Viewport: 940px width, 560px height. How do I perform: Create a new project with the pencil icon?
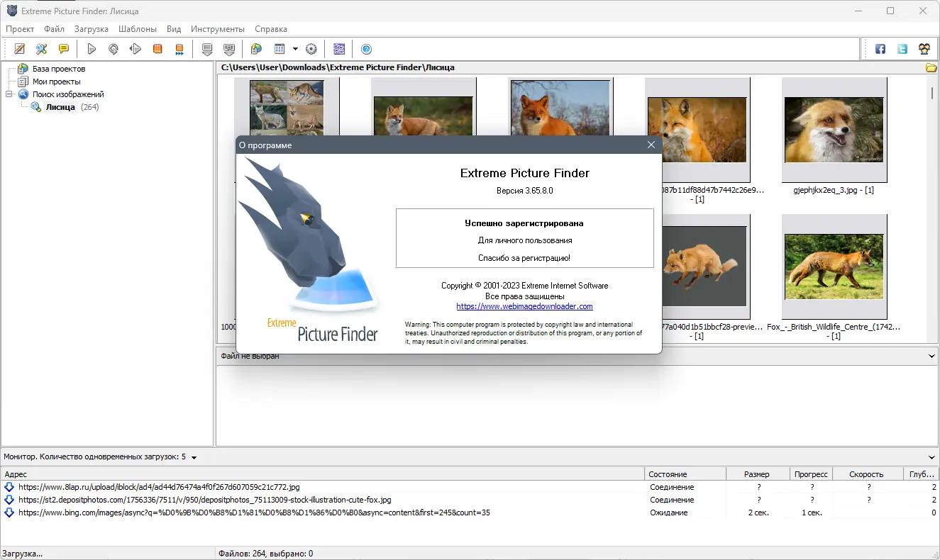tap(19, 49)
